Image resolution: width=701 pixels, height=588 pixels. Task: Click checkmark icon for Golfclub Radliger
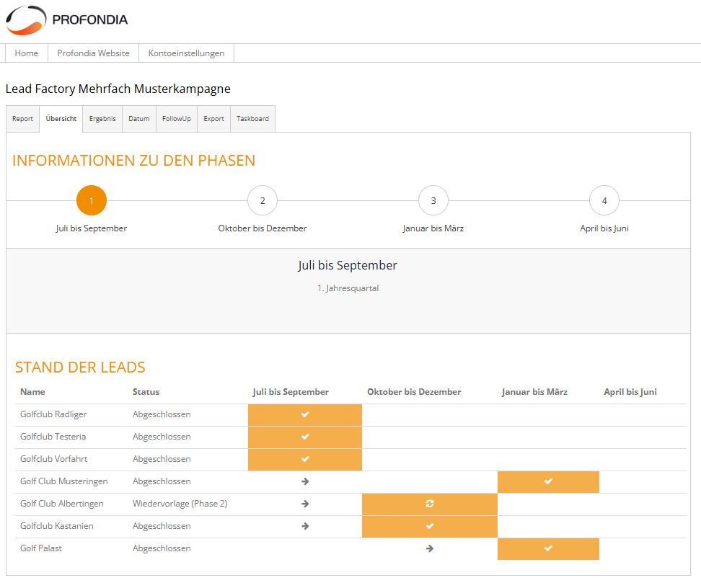point(305,414)
